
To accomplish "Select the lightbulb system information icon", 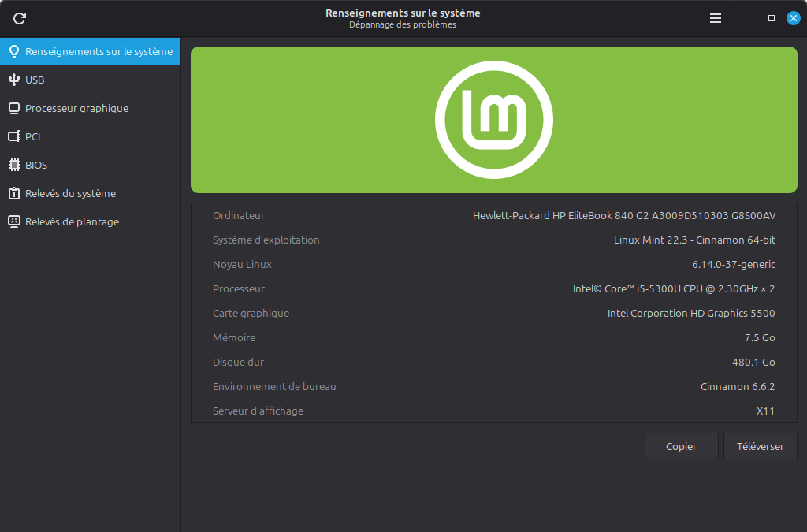I will tap(13, 51).
